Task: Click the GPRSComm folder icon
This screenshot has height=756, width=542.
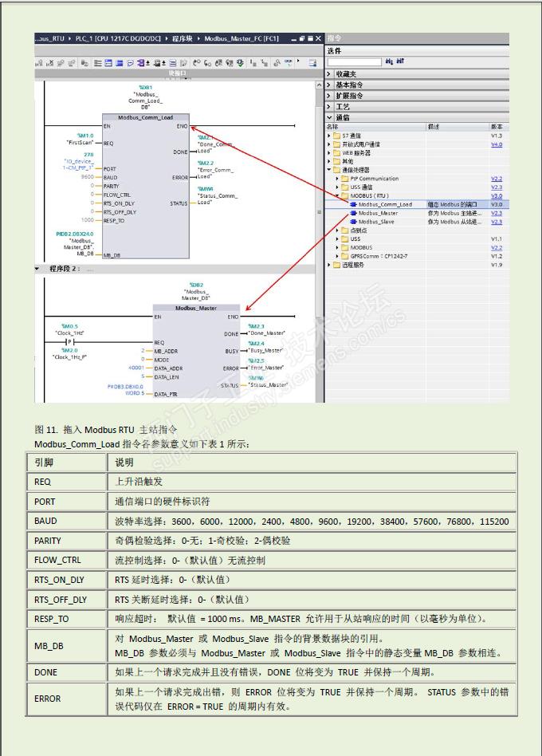Action: [x=345, y=256]
